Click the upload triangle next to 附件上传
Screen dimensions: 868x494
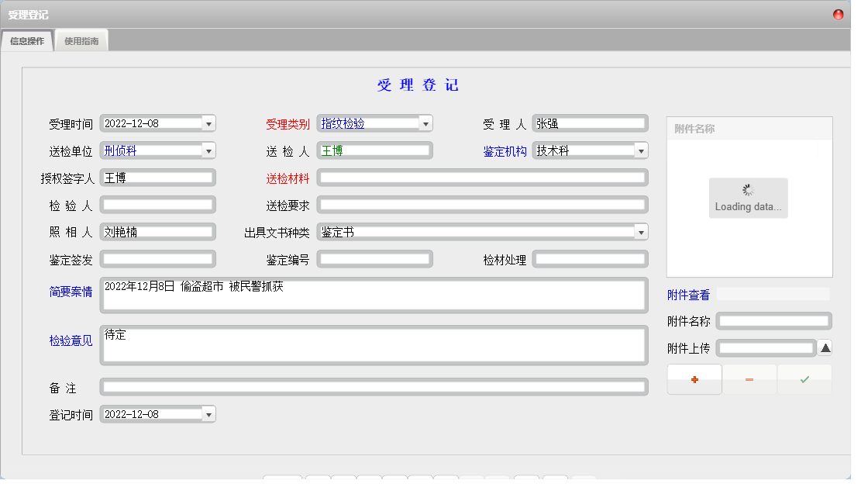click(x=825, y=347)
